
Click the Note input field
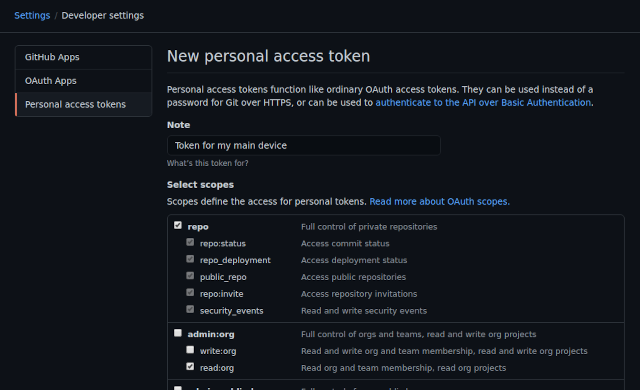tap(304, 146)
